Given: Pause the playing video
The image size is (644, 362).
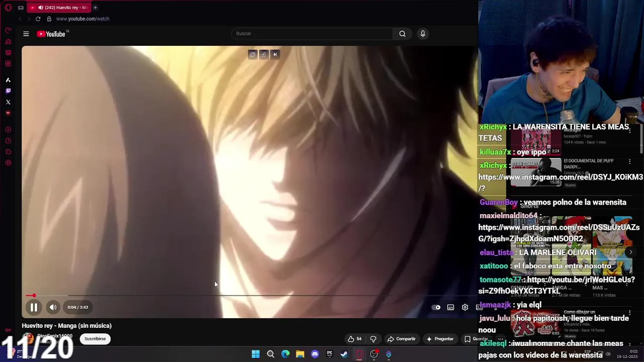Looking at the screenshot, I should point(34,307).
